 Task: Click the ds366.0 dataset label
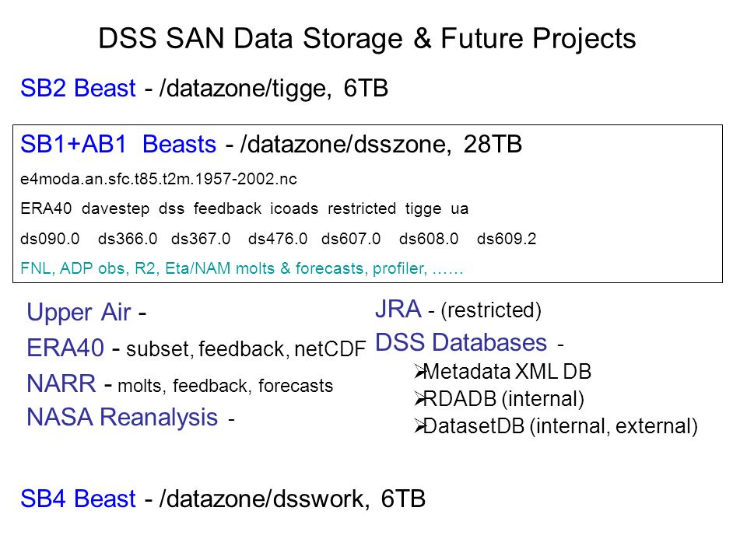click(128, 239)
